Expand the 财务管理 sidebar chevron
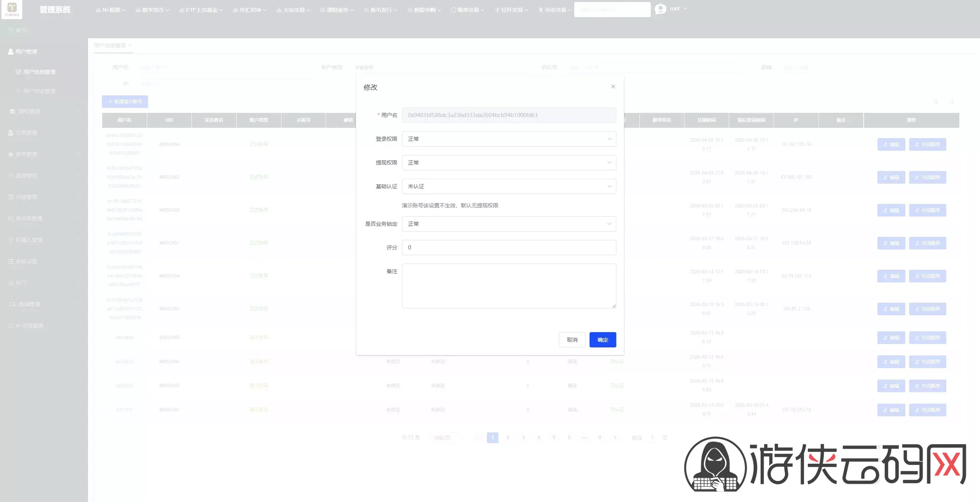Image resolution: width=980 pixels, height=502 pixels. coord(78,154)
